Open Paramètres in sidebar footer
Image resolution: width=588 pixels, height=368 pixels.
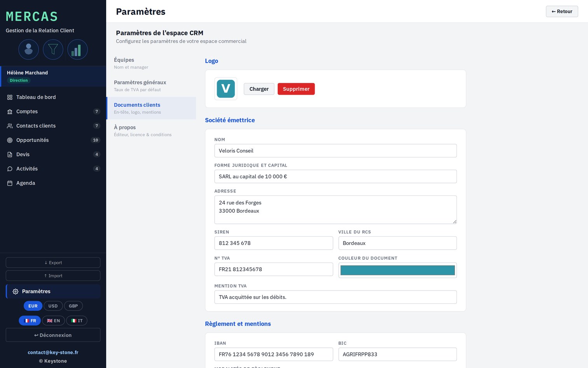pyautogui.click(x=53, y=291)
